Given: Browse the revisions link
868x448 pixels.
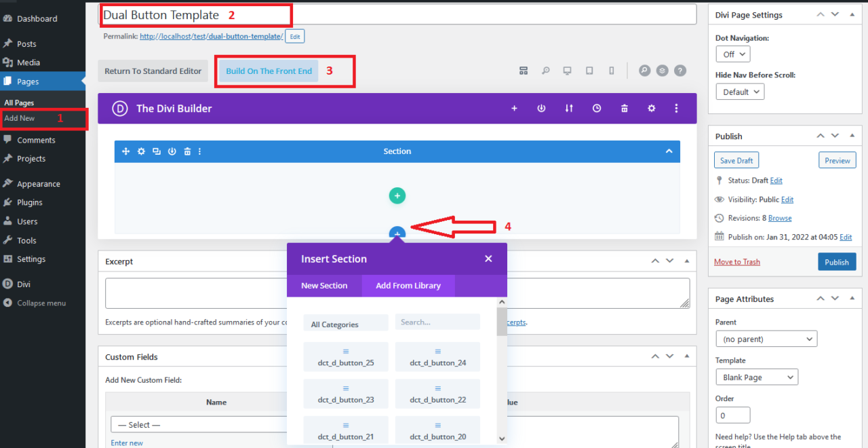Looking at the screenshot, I should click(x=780, y=218).
